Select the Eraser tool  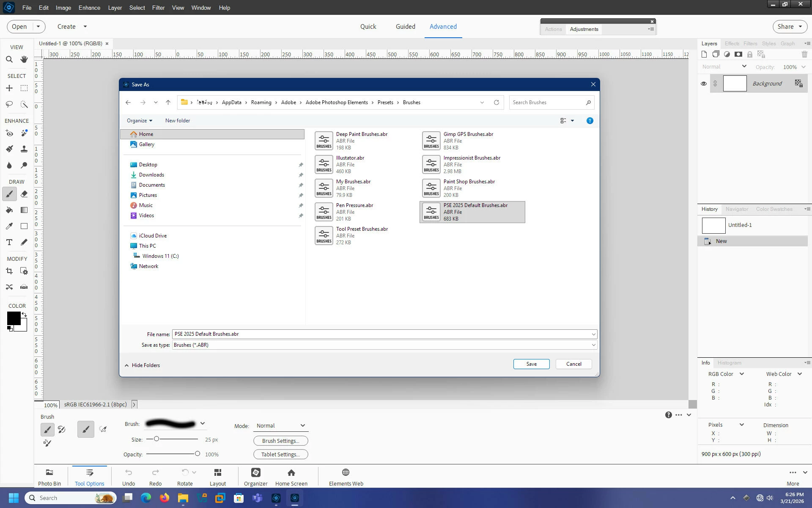tap(24, 194)
